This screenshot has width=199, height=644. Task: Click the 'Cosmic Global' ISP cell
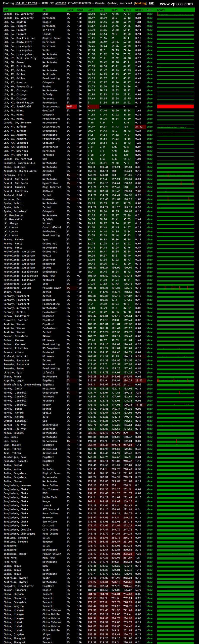(x=52, y=227)
